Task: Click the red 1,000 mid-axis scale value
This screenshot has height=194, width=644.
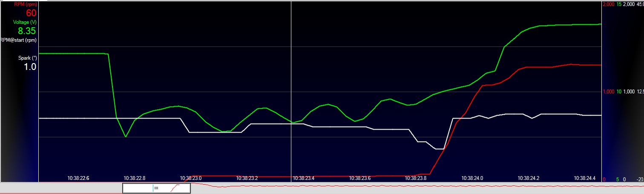Action: coord(609,92)
